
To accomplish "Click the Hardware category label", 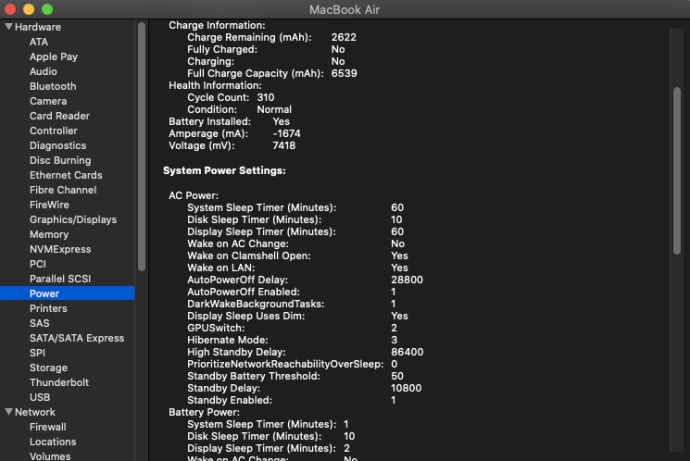I will click(x=38, y=27).
